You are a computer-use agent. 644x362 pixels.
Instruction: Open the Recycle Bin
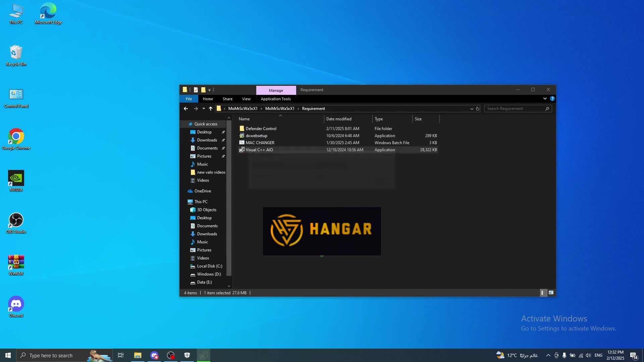pos(16,54)
